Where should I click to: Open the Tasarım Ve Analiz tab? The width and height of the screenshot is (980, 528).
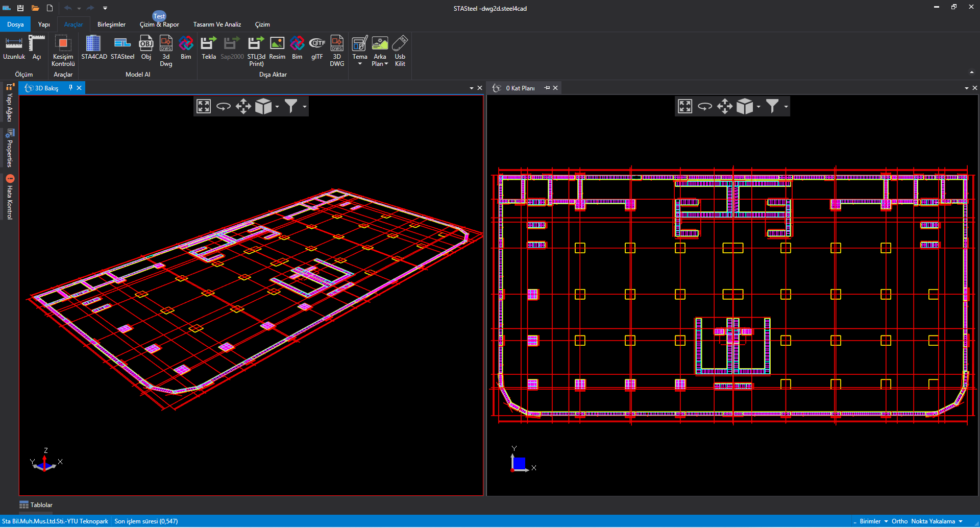(217, 25)
